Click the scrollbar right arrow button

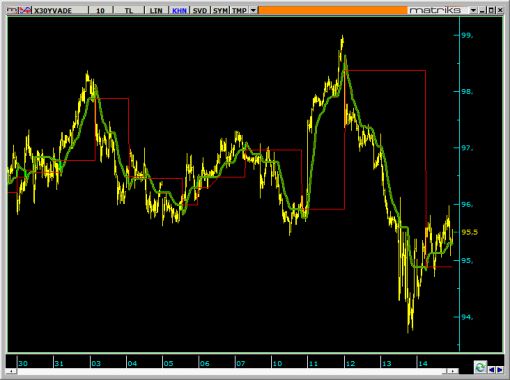(452, 371)
